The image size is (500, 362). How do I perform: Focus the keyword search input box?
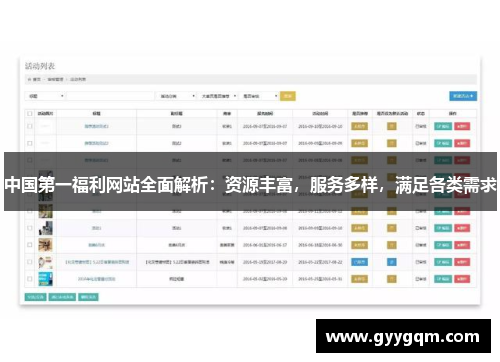[x=110, y=96]
